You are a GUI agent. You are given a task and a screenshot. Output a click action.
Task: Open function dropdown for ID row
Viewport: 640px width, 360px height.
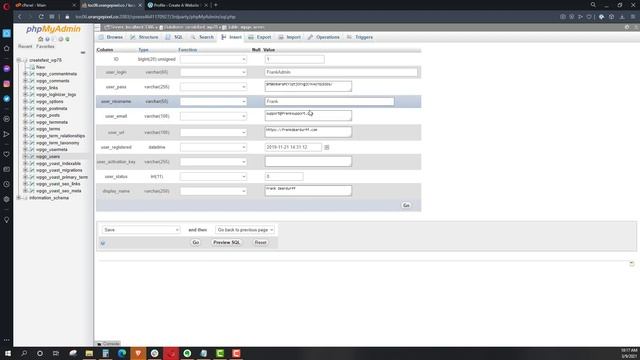tap(213, 59)
